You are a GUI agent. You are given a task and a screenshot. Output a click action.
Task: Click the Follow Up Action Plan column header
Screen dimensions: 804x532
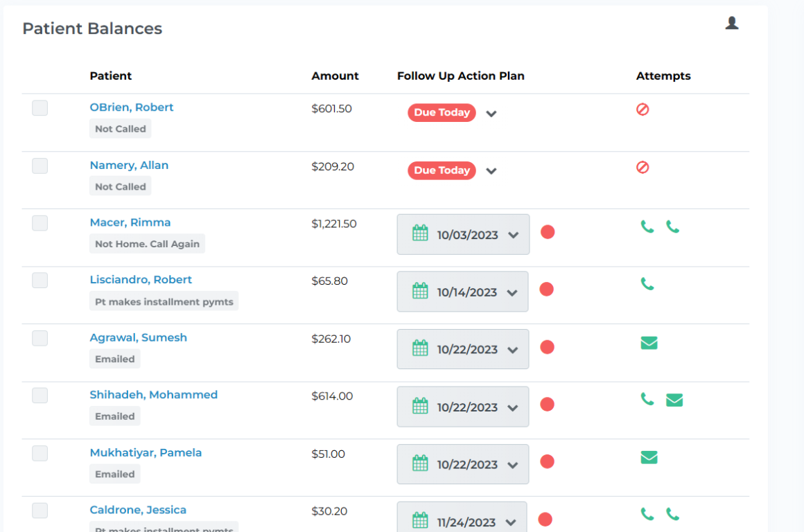click(x=460, y=76)
